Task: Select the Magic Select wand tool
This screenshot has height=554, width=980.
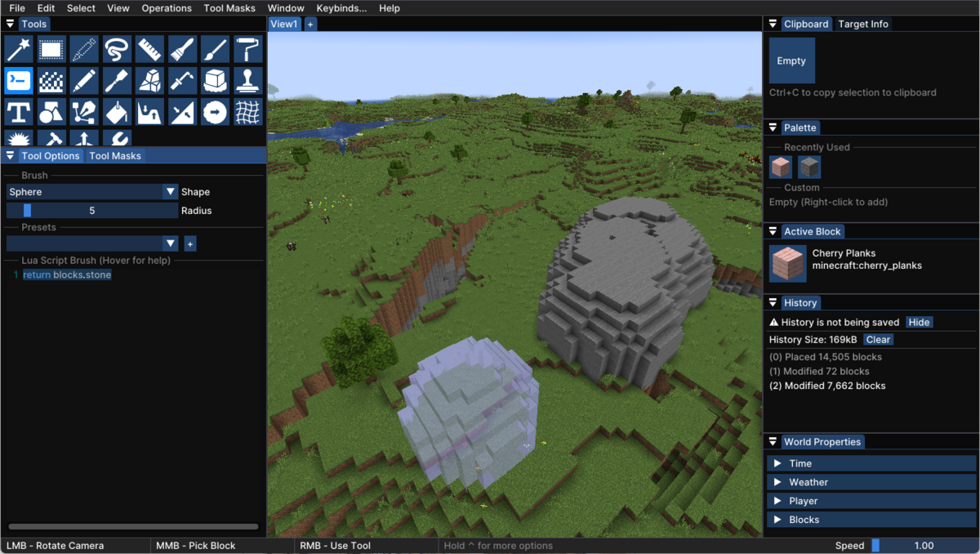Action: click(x=18, y=49)
